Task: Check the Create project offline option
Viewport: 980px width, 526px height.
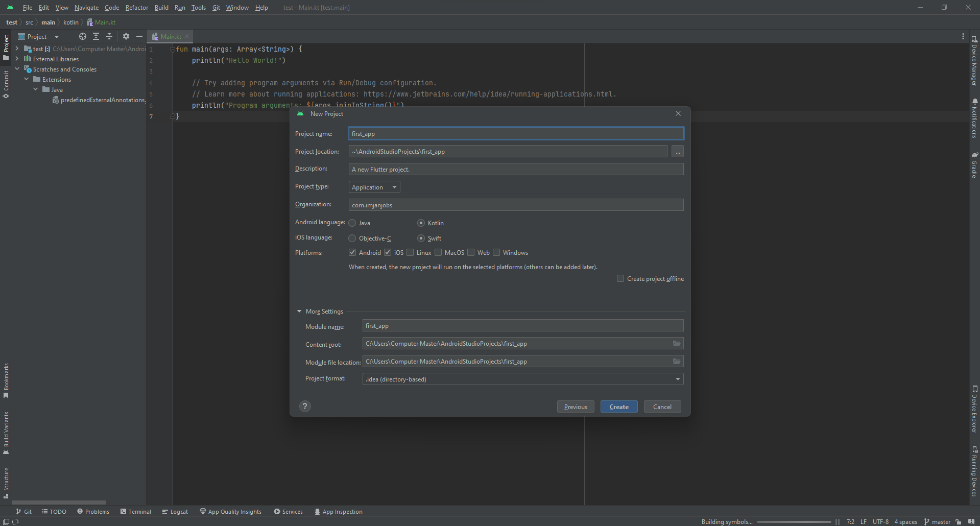Action: point(620,278)
